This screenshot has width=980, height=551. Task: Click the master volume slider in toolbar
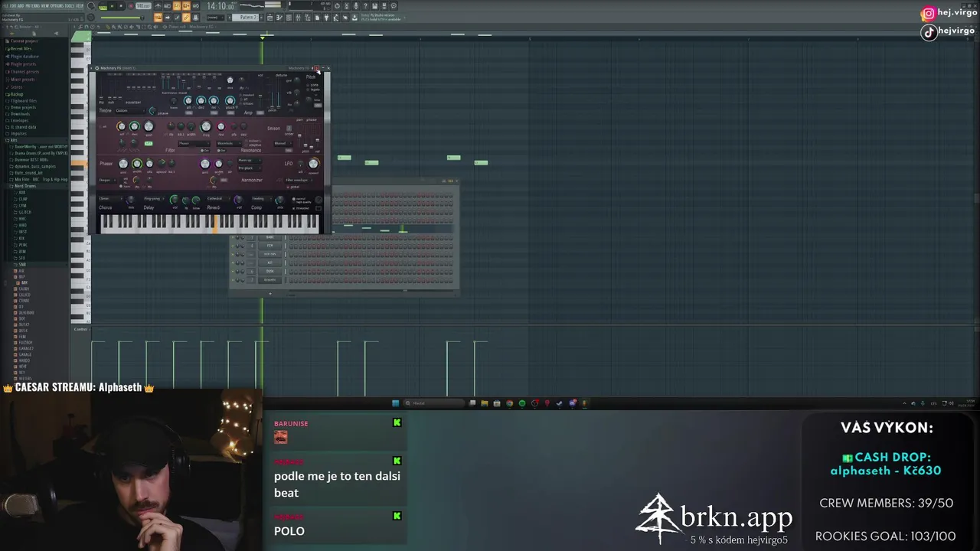pos(121,18)
